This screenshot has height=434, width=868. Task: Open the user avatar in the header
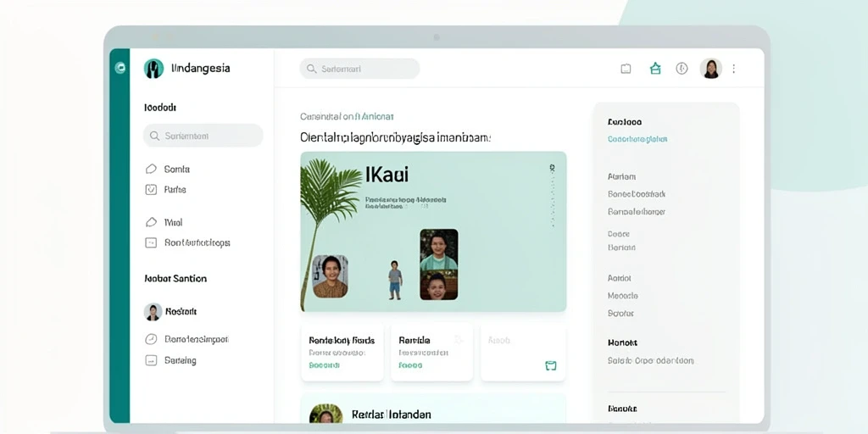[x=711, y=69]
